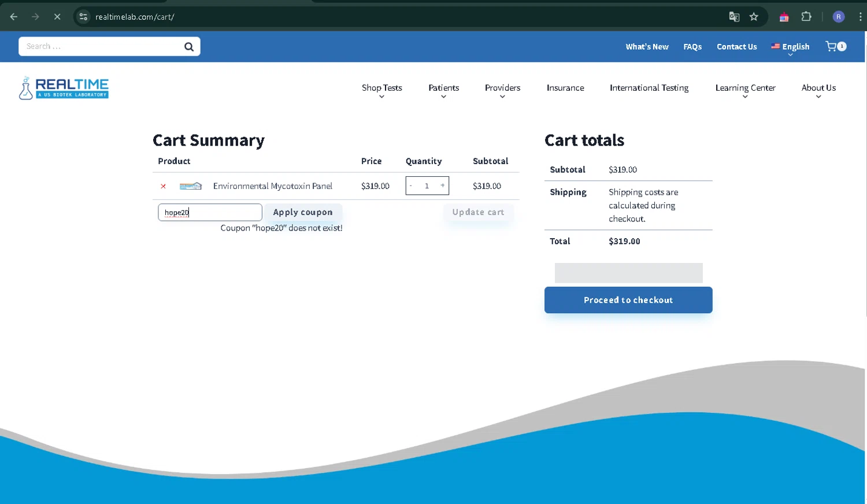Open the browser profile avatar

(x=839, y=17)
